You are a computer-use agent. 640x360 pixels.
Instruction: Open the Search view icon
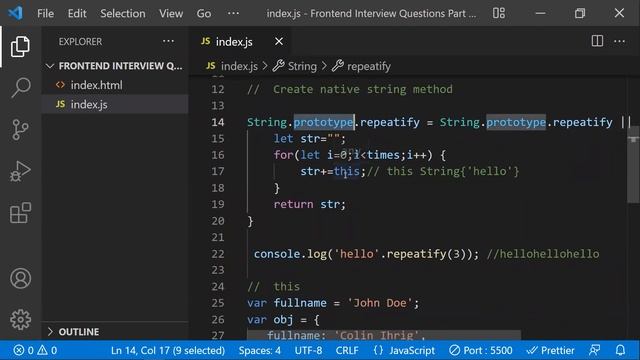[20, 87]
